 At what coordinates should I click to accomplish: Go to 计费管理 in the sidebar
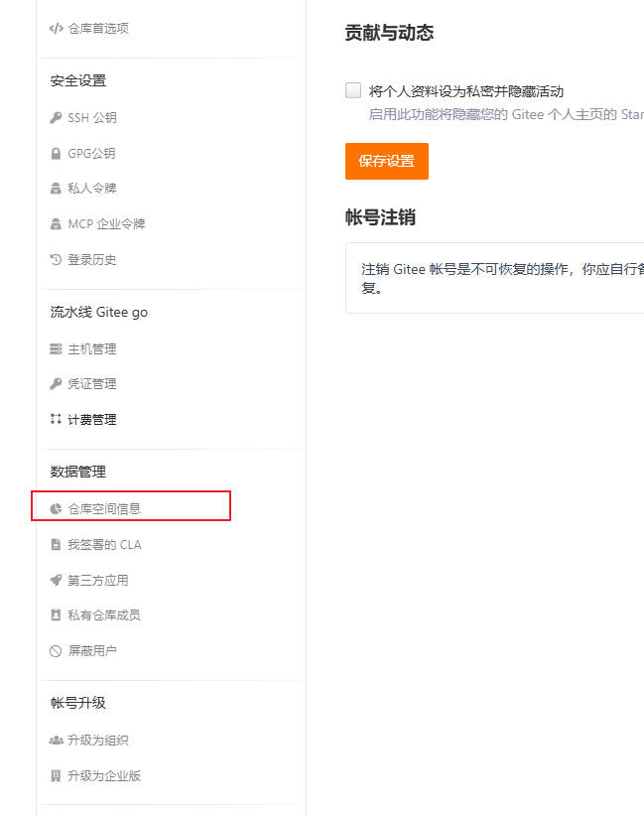[x=92, y=420]
